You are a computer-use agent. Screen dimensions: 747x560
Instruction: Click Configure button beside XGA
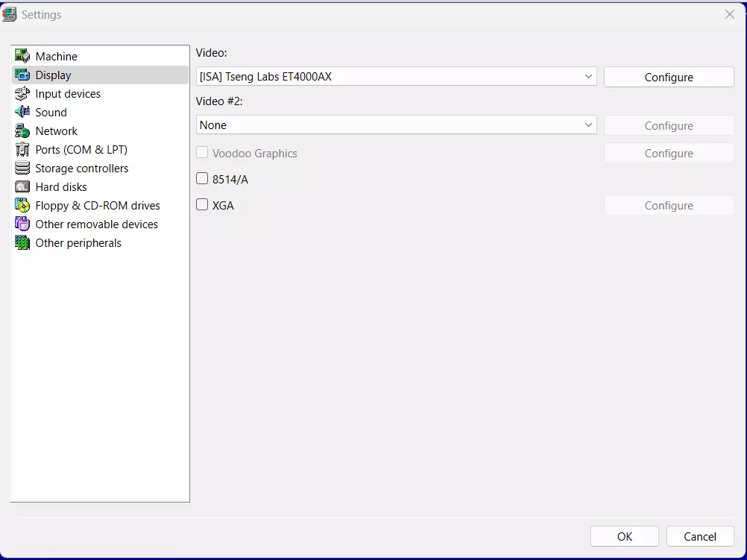(669, 205)
